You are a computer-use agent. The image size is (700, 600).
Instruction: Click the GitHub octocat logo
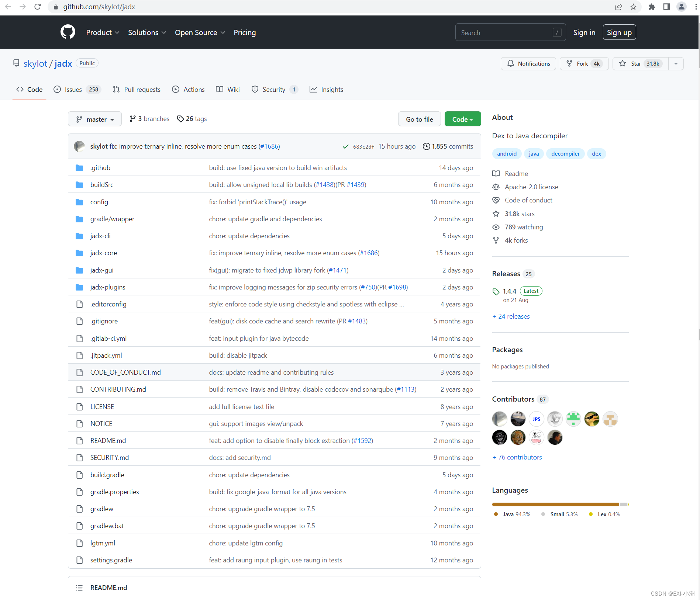click(x=68, y=32)
